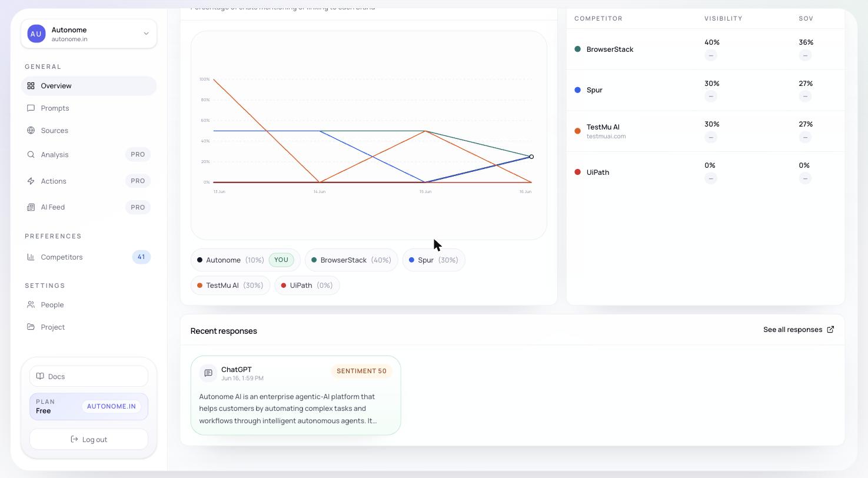Select the UiPath competitor name in table
The width and height of the screenshot is (868, 478).
[598, 172]
